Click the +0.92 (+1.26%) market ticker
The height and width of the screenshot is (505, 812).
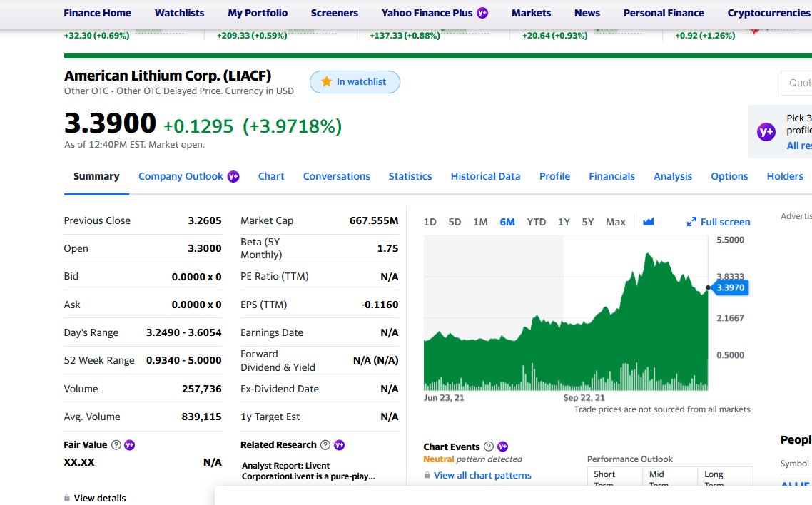click(705, 36)
